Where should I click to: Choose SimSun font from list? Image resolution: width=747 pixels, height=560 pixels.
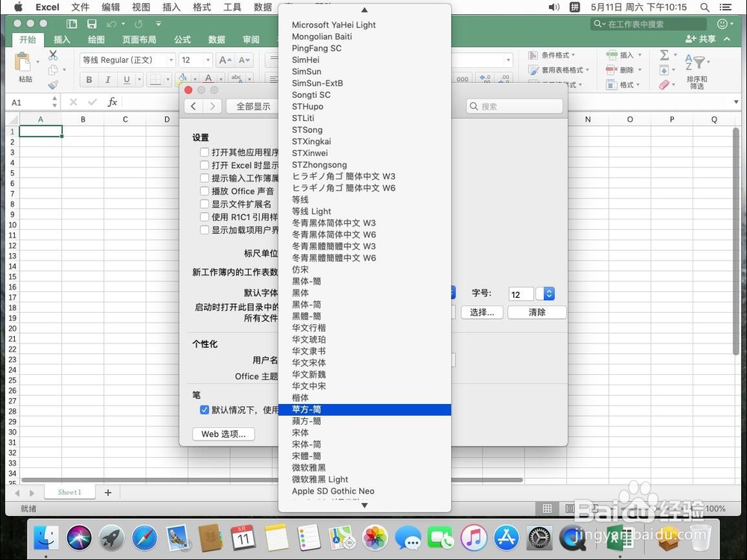tap(365, 72)
